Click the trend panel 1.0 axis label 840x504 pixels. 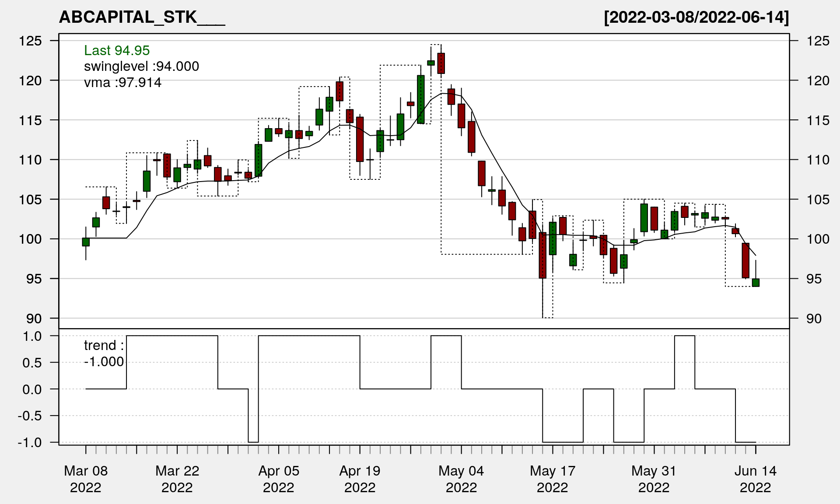pyautogui.click(x=32, y=336)
